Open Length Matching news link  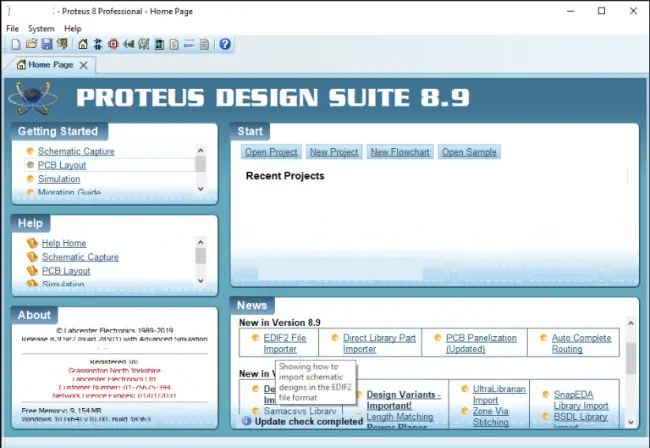[400, 417]
